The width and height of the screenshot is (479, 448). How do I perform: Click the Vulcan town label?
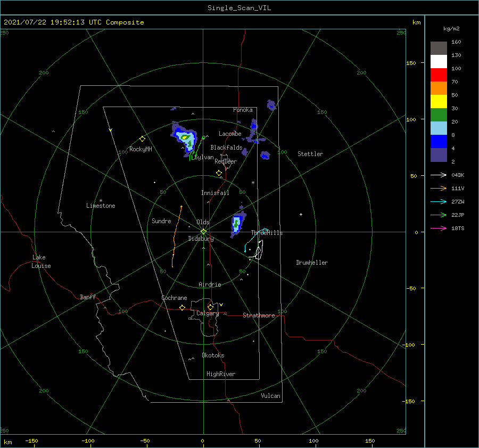270,396
